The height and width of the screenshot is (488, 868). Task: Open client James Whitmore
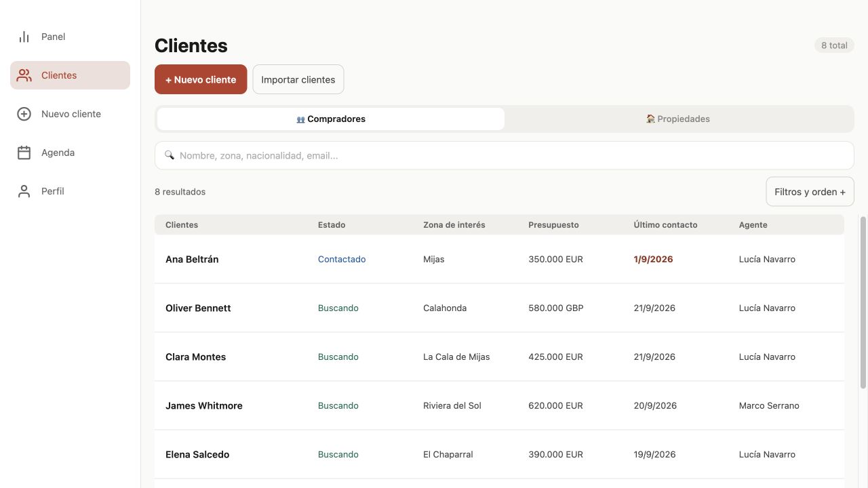[499, 405]
